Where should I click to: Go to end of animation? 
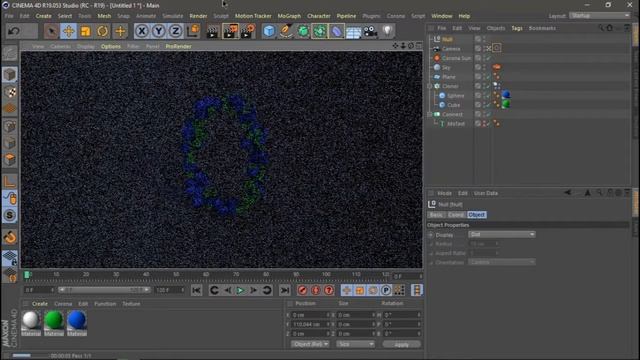click(x=284, y=290)
